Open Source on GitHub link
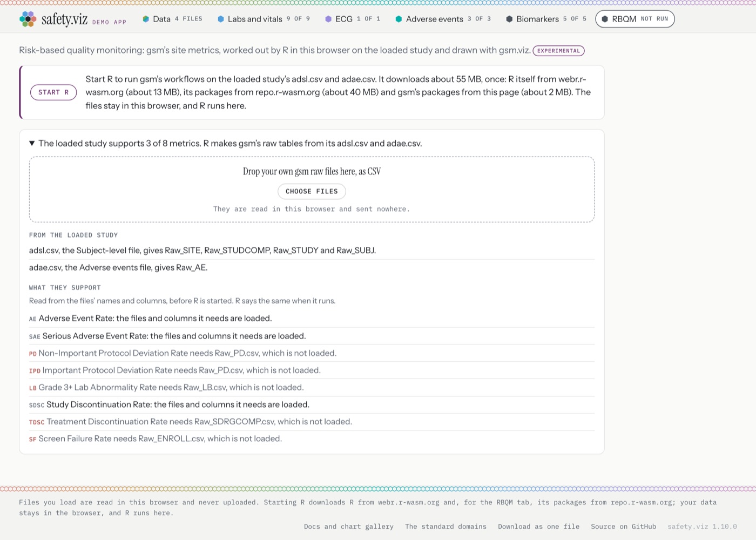Screen dimensions: 756x540 pyautogui.click(x=623, y=526)
